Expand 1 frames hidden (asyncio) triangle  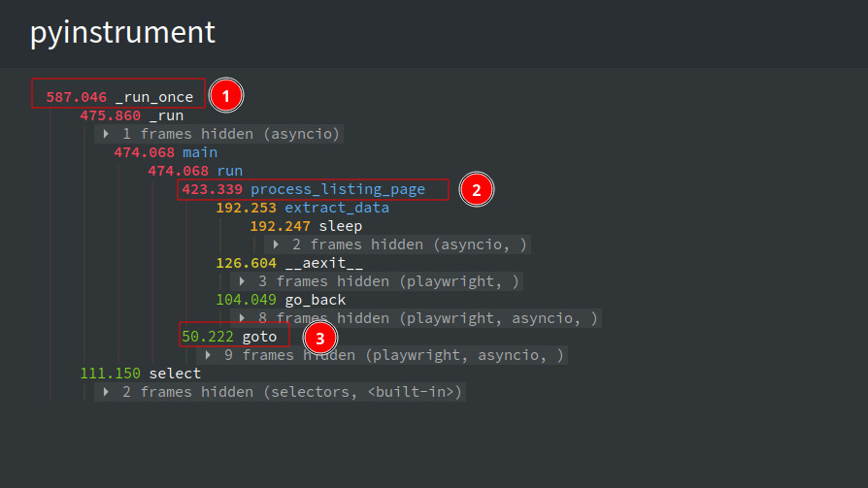106,134
